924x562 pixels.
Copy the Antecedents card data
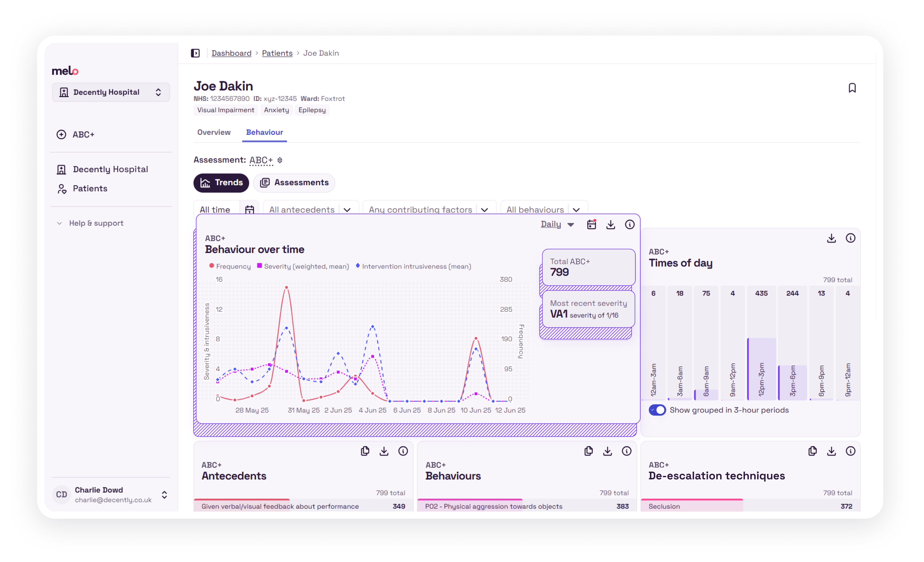click(365, 451)
